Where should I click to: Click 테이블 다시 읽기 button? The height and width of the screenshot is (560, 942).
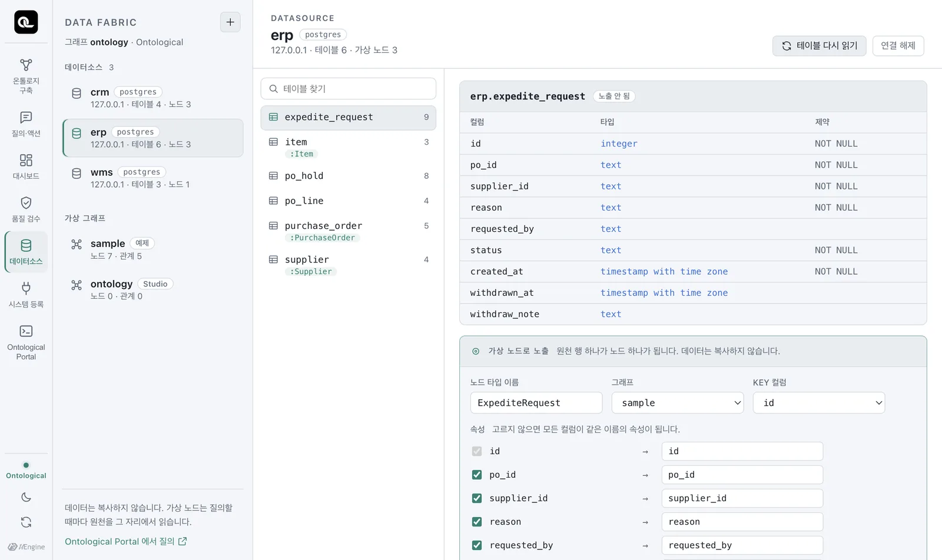[819, 46]
